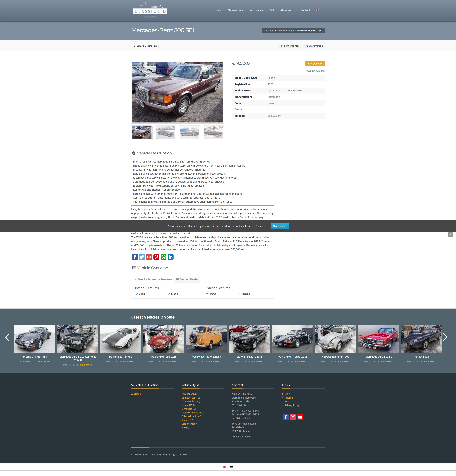456x476 pixels.
Task: Select German flag at page bottom
Action: pyautogui.click(x=231, y=467)
